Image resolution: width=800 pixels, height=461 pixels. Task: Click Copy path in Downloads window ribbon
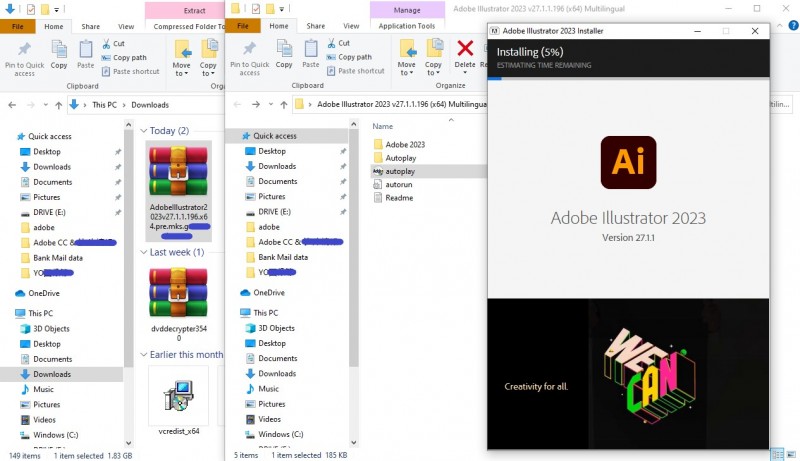tap(124, 58)
